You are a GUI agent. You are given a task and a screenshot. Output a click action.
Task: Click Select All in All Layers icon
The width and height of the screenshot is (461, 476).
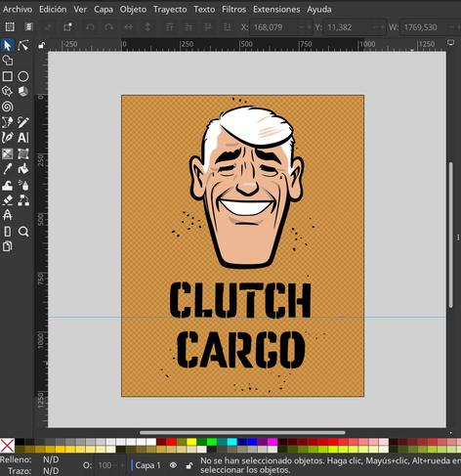pyautogui.click(x=28, y=27)
